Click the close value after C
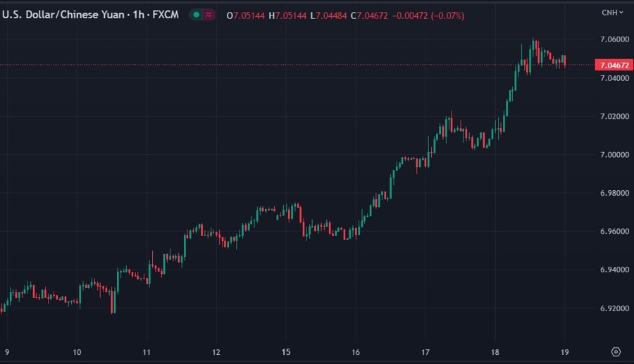Image resolution: width=634 pixels, height=364 pixels. pos(373,15)
